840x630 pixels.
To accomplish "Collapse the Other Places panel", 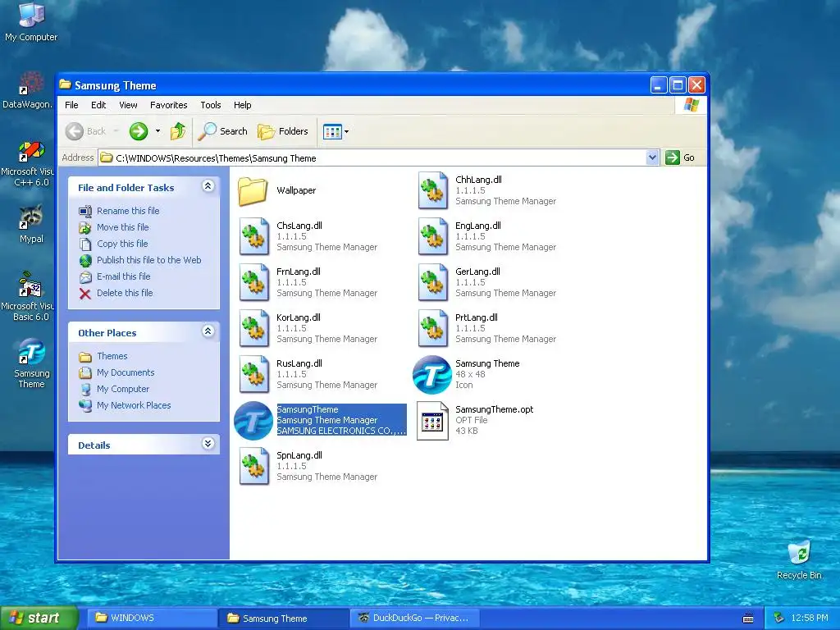I will (208, 331).
